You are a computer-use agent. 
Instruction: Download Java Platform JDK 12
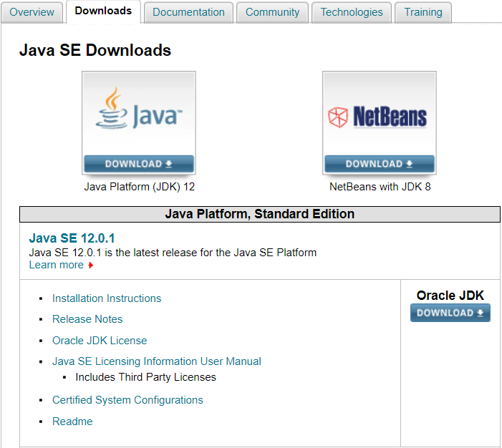point(139,164)
